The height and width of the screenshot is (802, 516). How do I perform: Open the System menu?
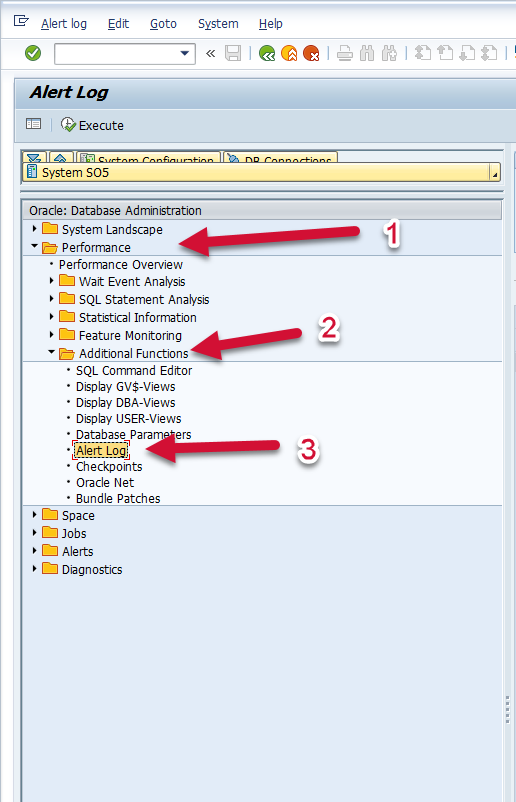point(218,24)
